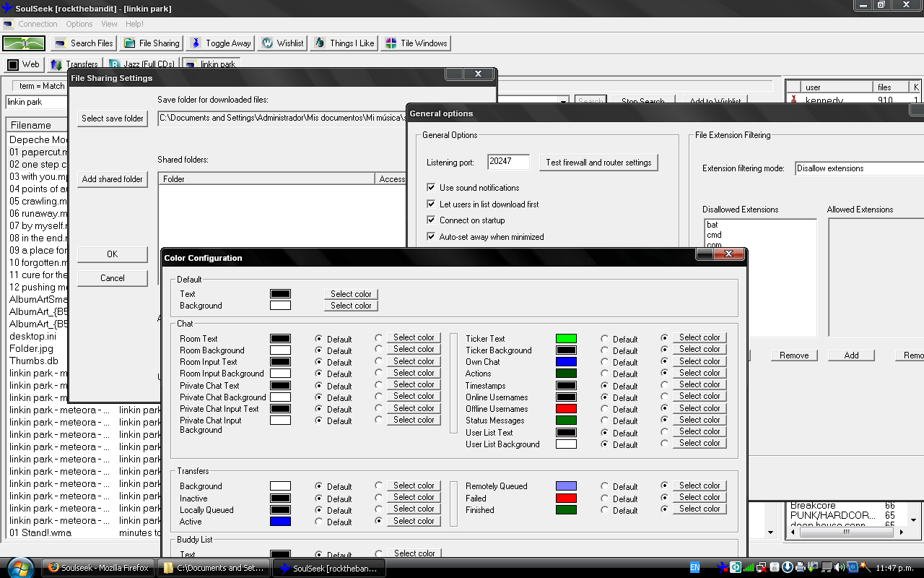Click Add shared folder button

113,179
